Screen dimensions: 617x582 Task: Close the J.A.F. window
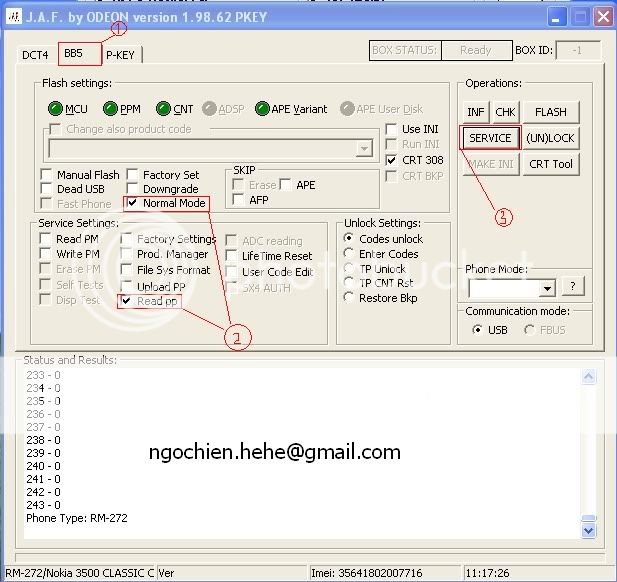(603, 17)
